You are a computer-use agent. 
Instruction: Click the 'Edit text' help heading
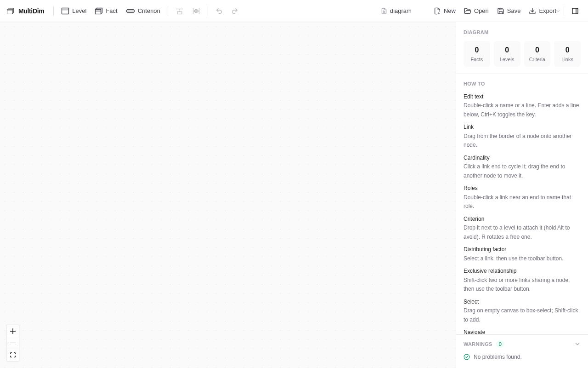click(x=473, y=97)
